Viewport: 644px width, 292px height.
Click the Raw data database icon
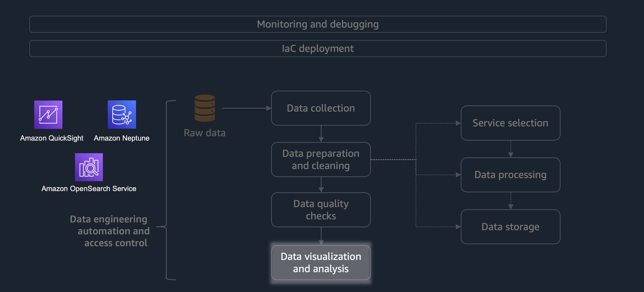click(205, 108)
